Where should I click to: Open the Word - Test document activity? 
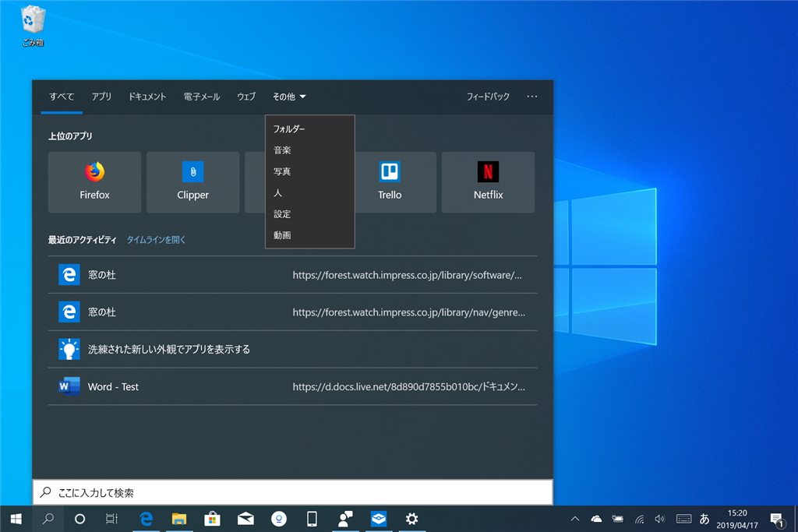293,386
